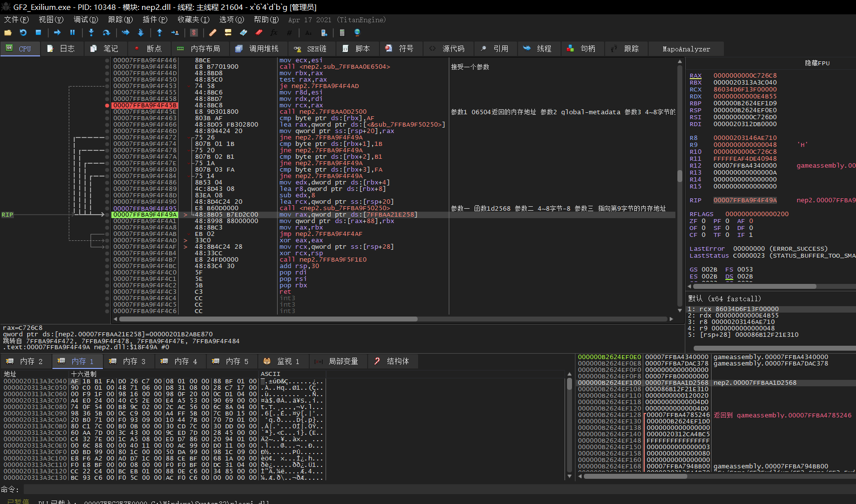Open the 选项 (Options) menu
This screenshot has width=856, height=504.
tap(232, 20)
